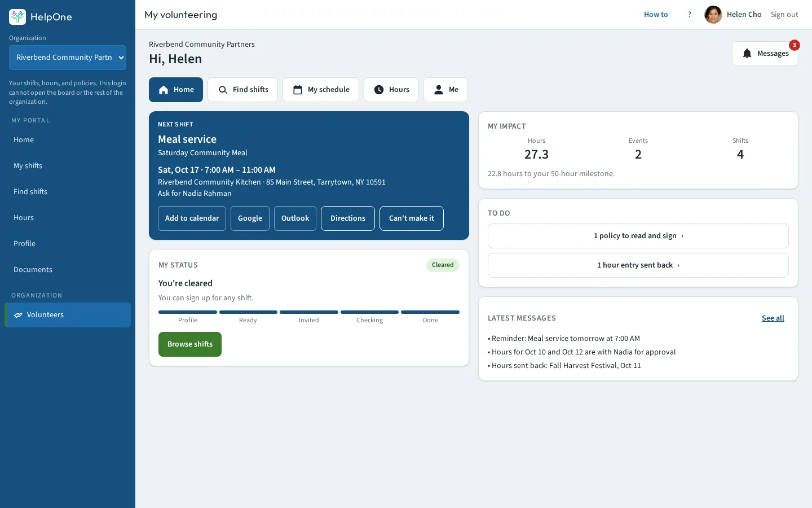Get Directions to the shift
The width and height of the screenshot is (812, 508).
click(348, 218)
